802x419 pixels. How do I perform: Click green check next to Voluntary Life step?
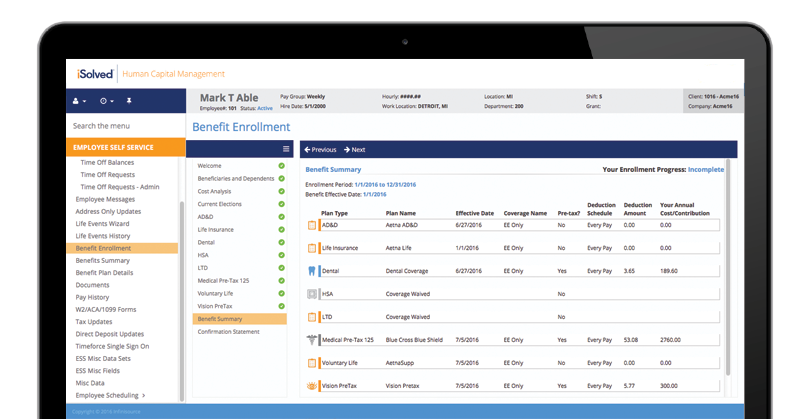point(281,293)
